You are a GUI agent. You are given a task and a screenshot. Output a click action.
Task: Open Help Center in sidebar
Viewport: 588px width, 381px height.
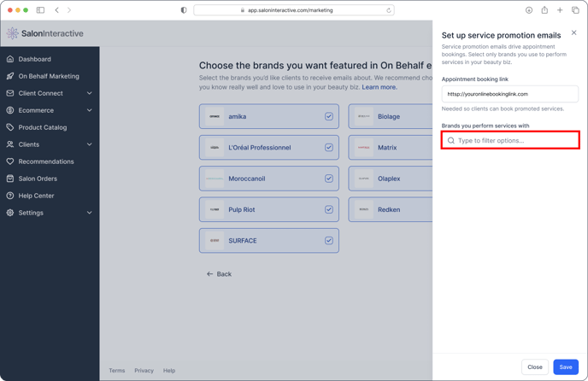pos(36,196)
